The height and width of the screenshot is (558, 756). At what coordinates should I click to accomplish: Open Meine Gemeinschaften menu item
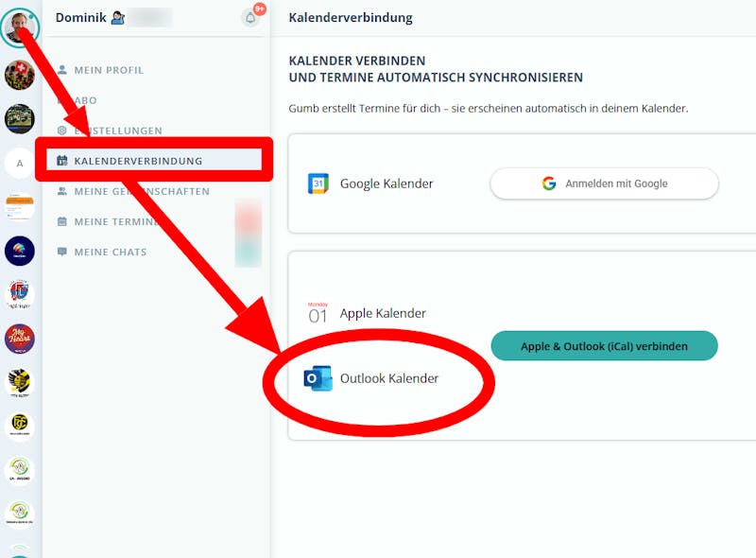142,192
